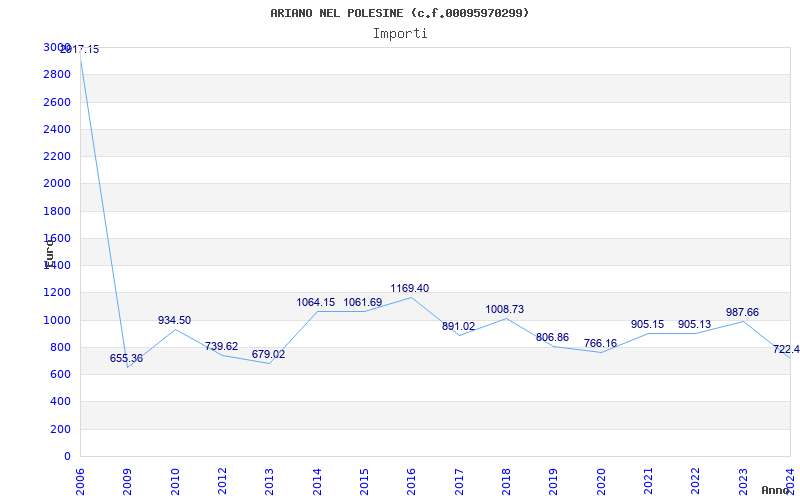Viewport: 800px width, 500px height.
Task: Click the Importi subtitle
Action: pos(400,34)
